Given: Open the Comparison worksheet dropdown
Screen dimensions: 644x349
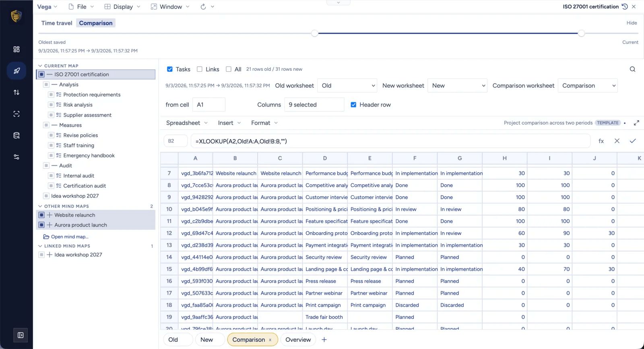Looking at the screenshot, I should pos(588,86).
